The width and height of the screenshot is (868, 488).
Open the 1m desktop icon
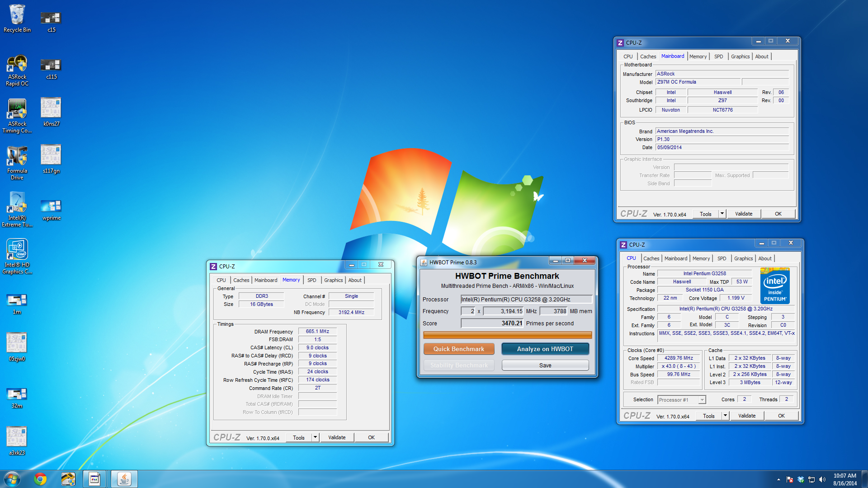click(17, 304)
